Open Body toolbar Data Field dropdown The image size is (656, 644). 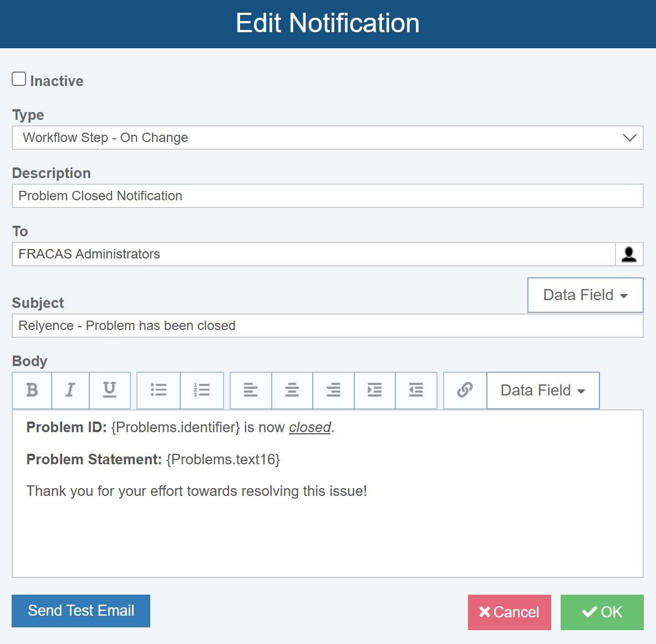[543, 391]
